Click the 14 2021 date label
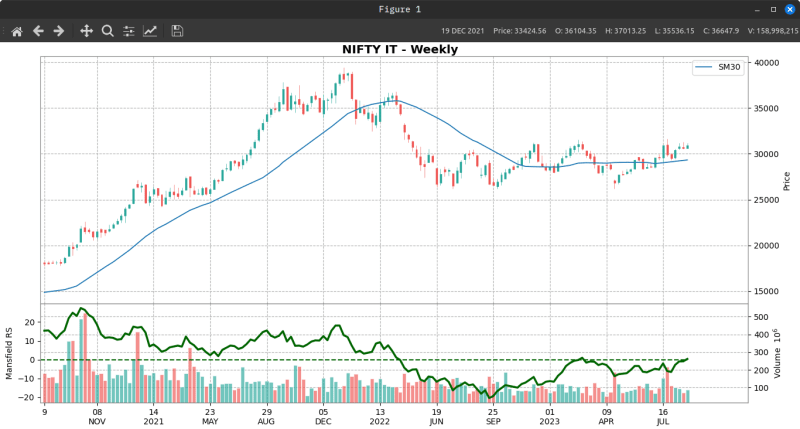 (x=154, y=417)
